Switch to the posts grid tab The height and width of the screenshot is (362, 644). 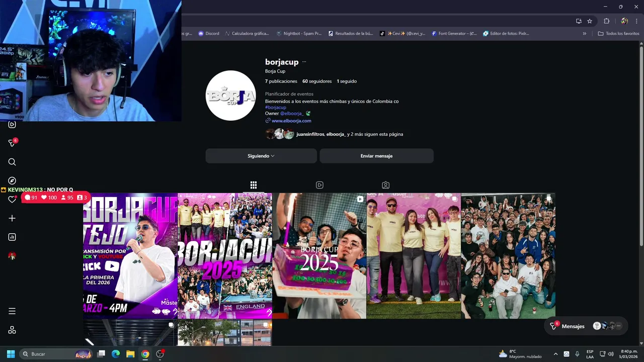click(x=254, y=185)
